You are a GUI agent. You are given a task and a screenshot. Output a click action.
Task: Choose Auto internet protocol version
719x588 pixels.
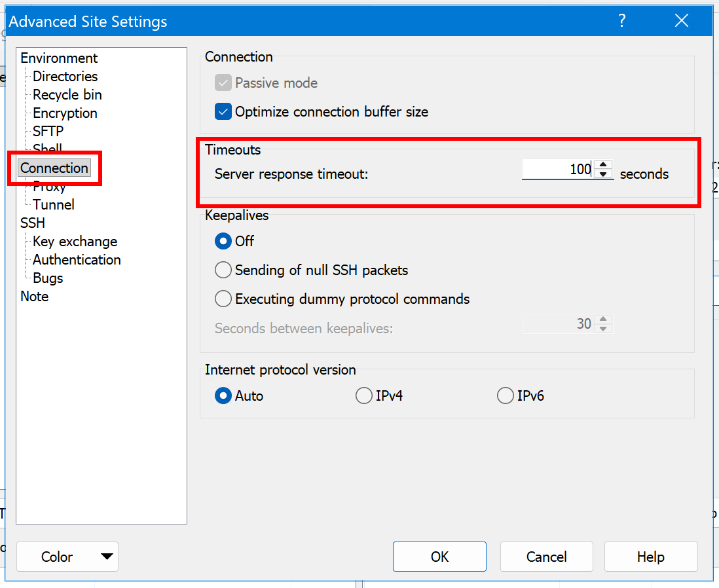click(x=224, y=396)
